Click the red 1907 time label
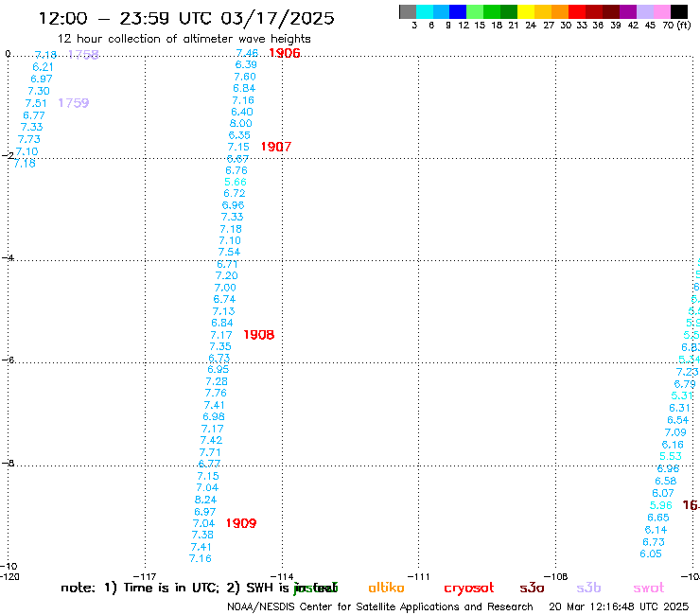Viewport: 700px width, 615px height. coord(276,147)
